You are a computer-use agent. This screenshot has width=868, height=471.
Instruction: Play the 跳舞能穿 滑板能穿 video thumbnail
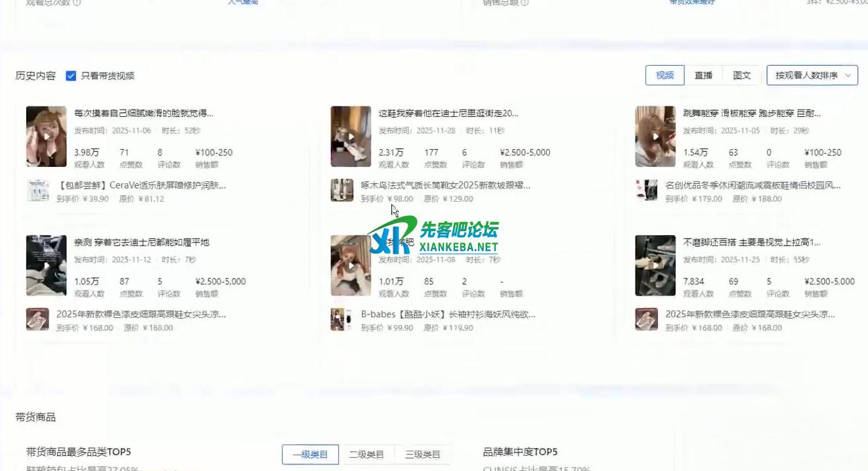655,137
